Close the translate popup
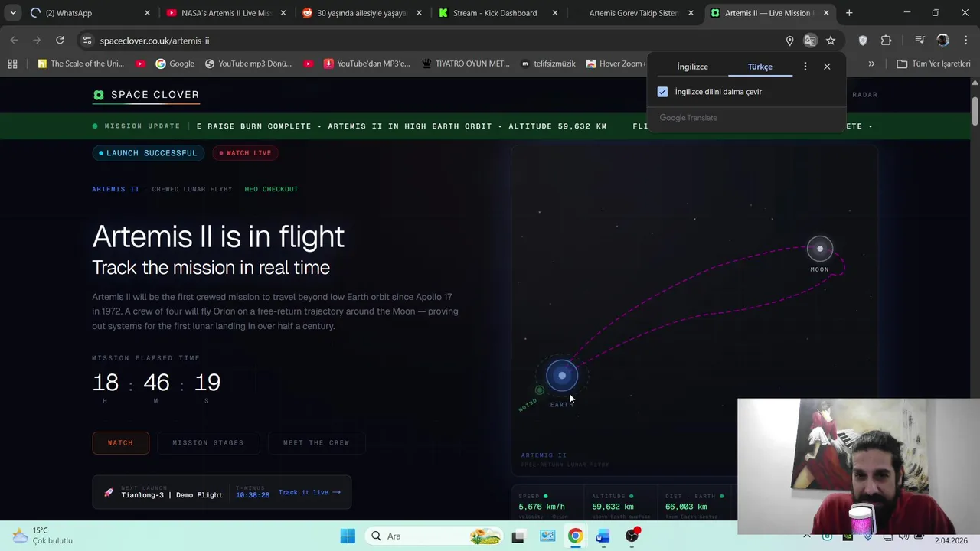Image resolution: width=980 pixels, height=551 pixels. [827, 67]
